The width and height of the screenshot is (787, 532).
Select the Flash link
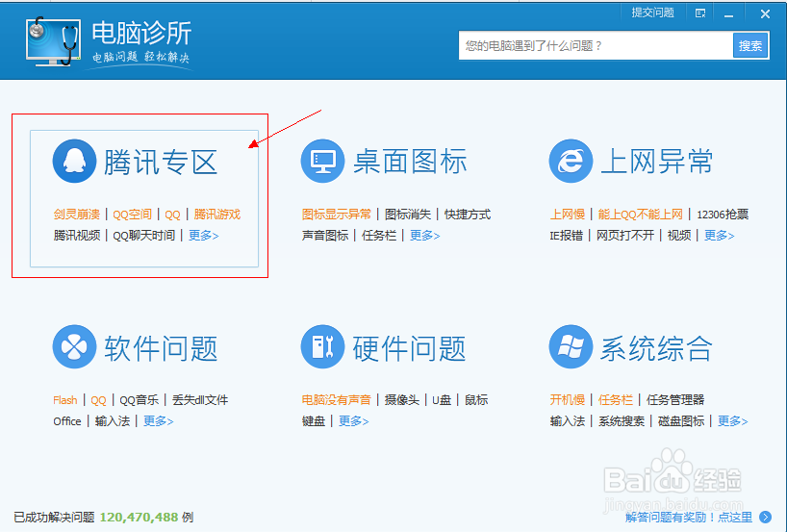tap(65, 400)
